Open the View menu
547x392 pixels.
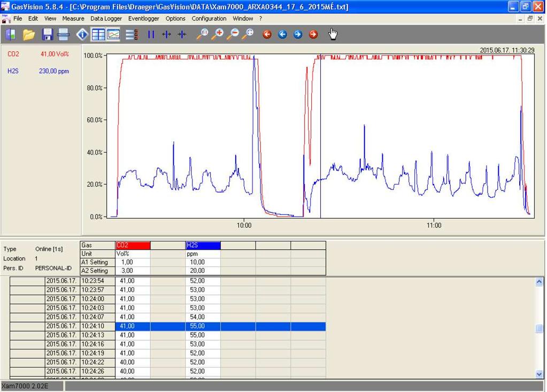50,19
